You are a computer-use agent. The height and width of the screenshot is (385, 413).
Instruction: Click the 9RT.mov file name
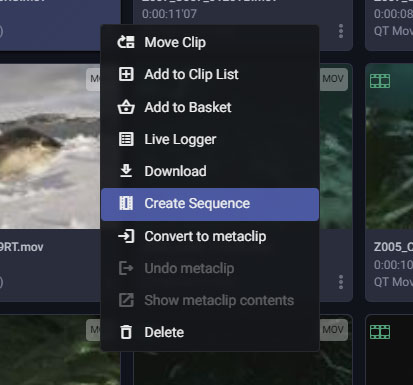pyautogui.click(x=22, y=247)
